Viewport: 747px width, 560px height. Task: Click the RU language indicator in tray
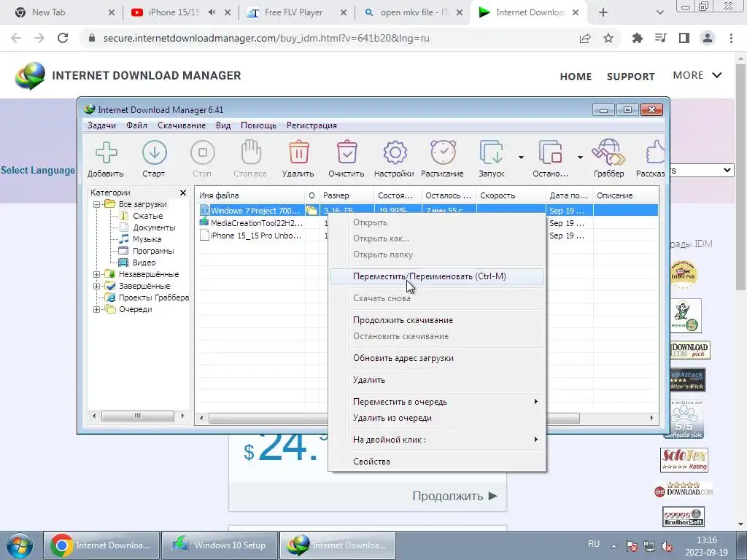tap(594, 544)
